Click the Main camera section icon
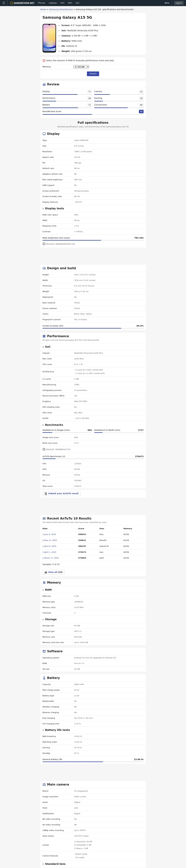The width and height of the screenshot is (186, 868). click(44, 784)
